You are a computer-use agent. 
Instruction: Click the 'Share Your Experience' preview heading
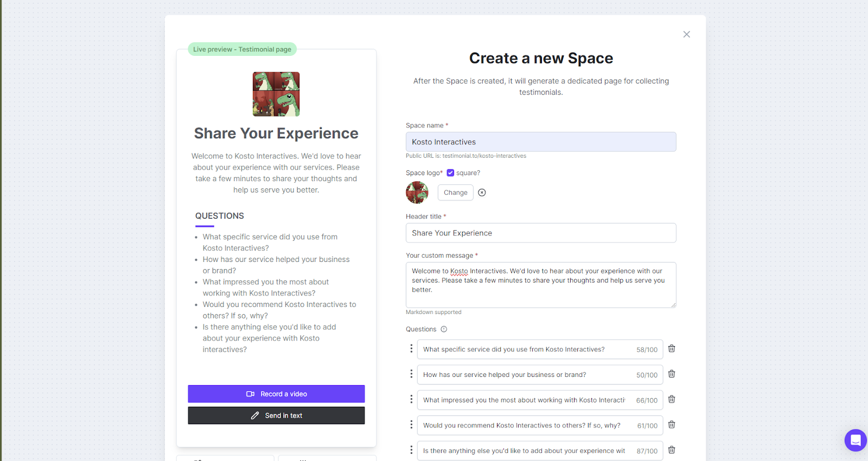coord(276,133)
